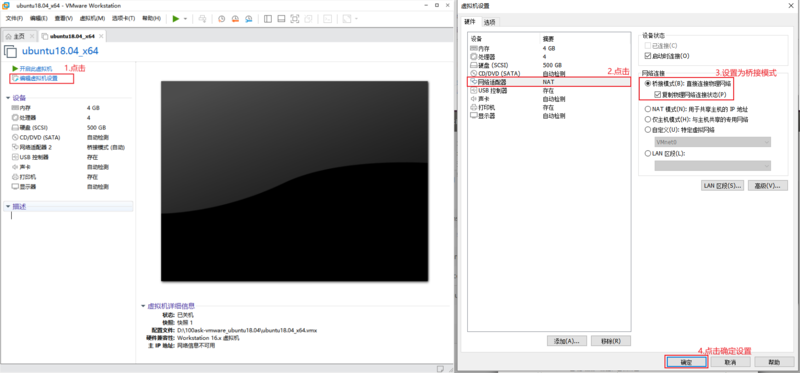The image size is (800, 373).
Task: Select the 桥接模式(B) radio button
Action: (648, 84)
